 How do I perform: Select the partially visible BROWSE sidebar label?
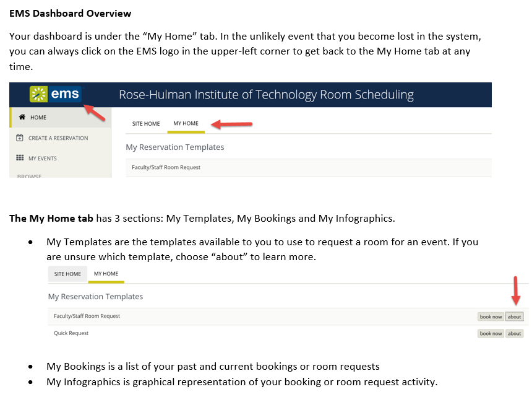[30, 176]
